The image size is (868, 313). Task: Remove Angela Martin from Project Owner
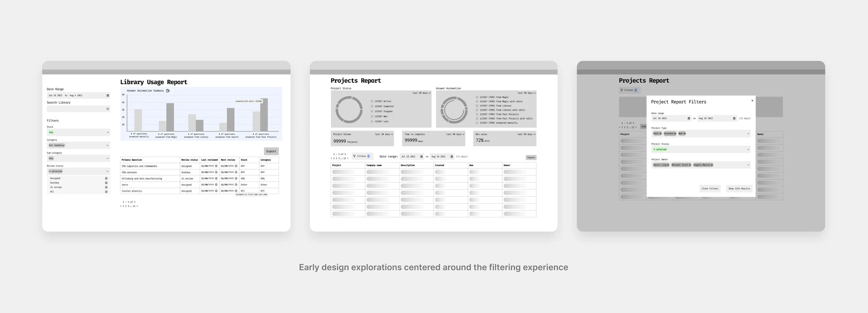pyautogui.click(x=712, y=165)
